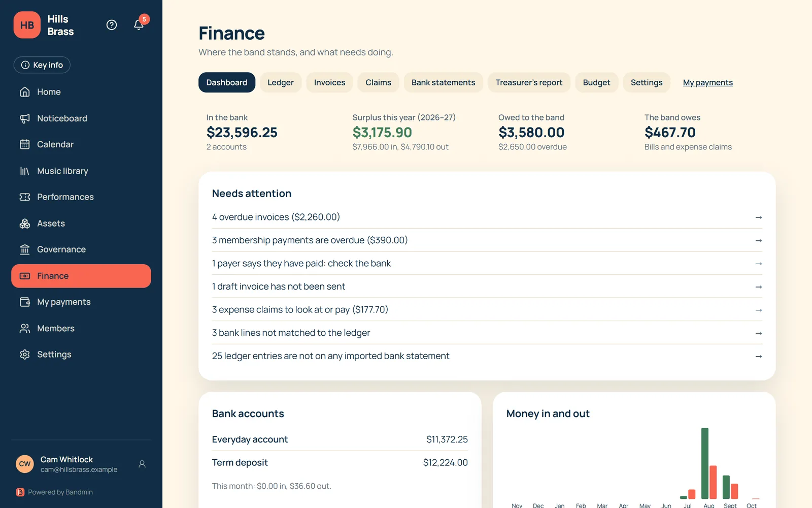The width and height of the screenshot is (812, 508).
Task: Open the 4 overdue invoices row arrow
Action: click(x=758, y=217)
